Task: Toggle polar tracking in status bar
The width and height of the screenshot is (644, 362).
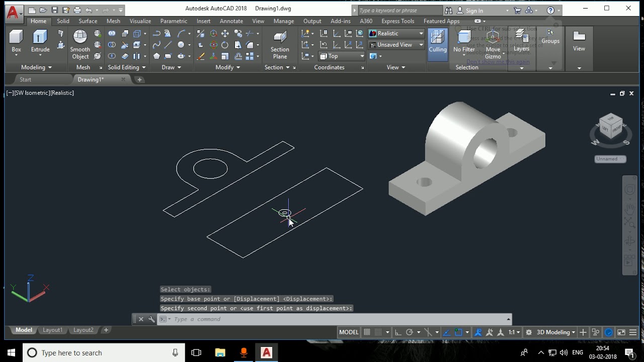Action: [x=410, y=332]
